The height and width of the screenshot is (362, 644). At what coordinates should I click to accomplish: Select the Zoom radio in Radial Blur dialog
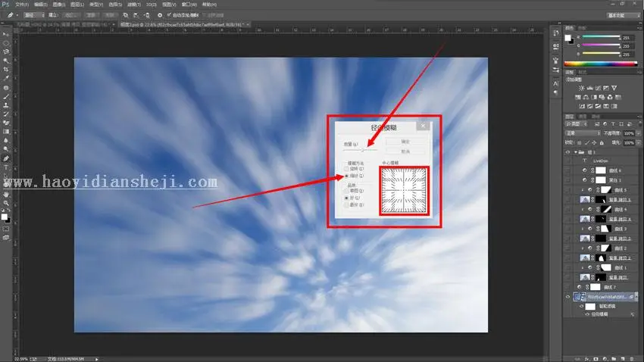tap(346, 176)
